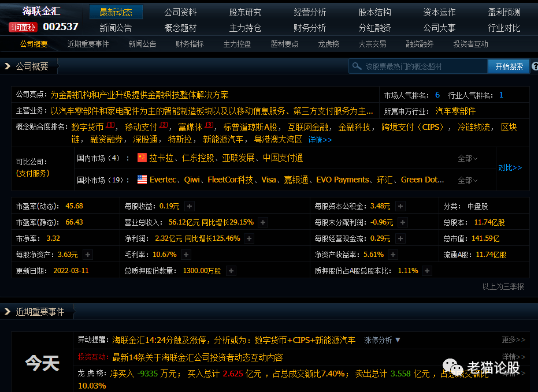Jump to 大宗交易 sub-navigation item

point(372,44)
